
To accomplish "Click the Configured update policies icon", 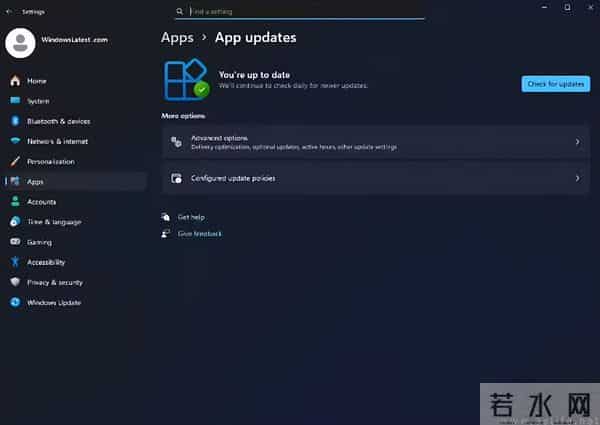I will [176, 178].
